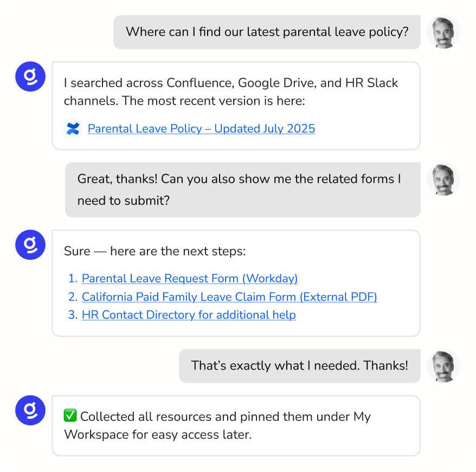Open the HR Contact Directory link
Viewport: 476px width, 472px height.
189,315
